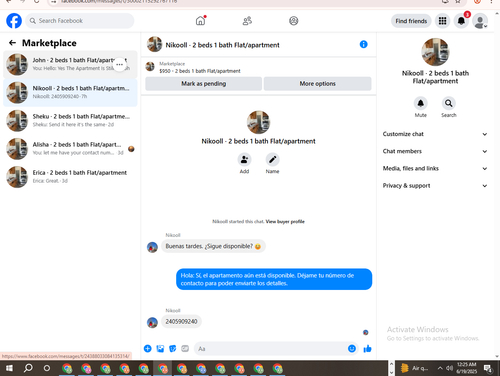Open the account profile picture menu
Image resolution: width=500 pixels, height=376 pixels.
480,21
